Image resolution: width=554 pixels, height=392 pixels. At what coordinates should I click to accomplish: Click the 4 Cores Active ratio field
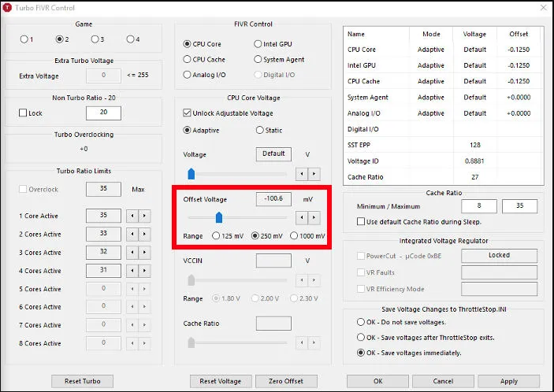(x=103, y=271)
